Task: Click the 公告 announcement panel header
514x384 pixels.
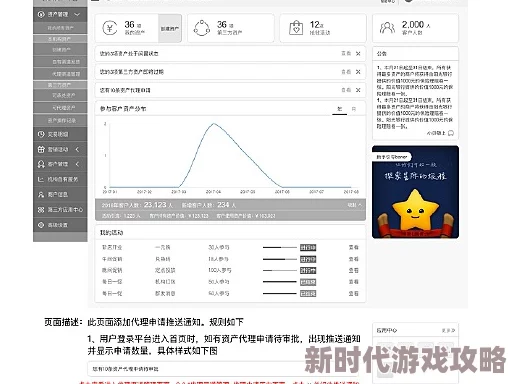Action: [415, 53]
